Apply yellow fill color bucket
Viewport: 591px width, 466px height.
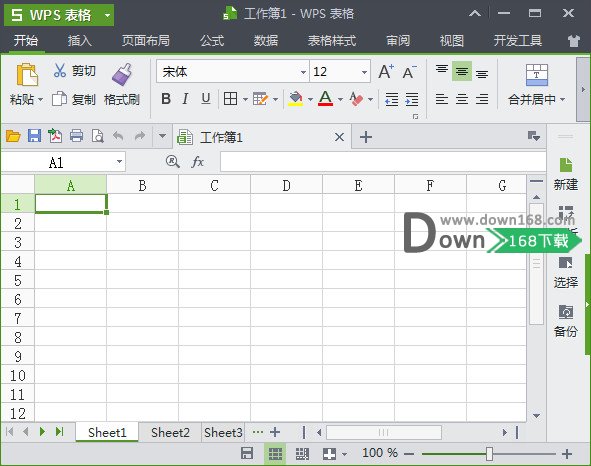pyautogui.click(x=296, y=99)
